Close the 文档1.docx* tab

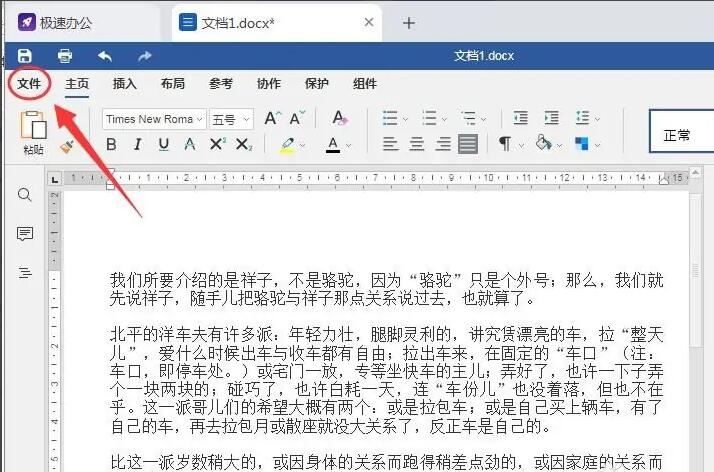[369, 22]
